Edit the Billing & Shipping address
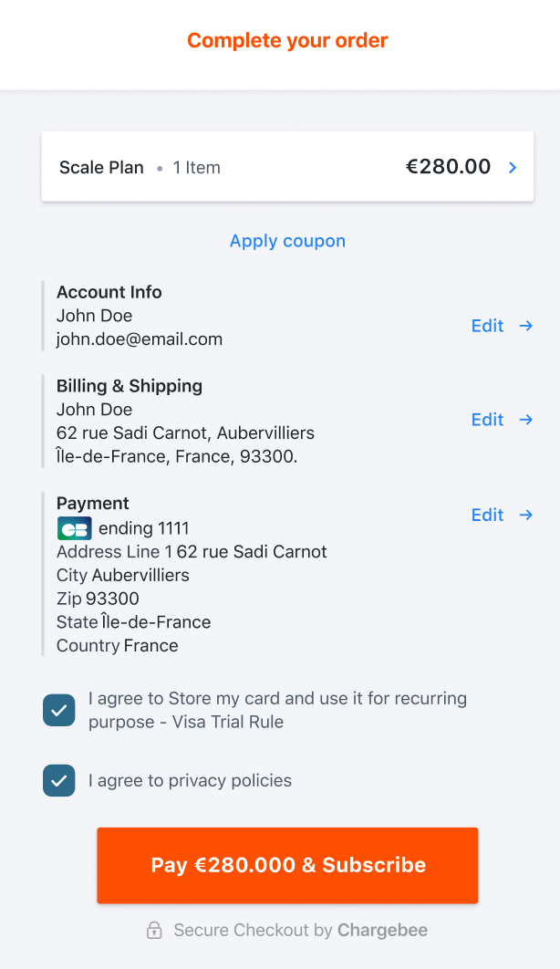Image resolution: width=560 pixels, height=969 pixels. point(487,420)
